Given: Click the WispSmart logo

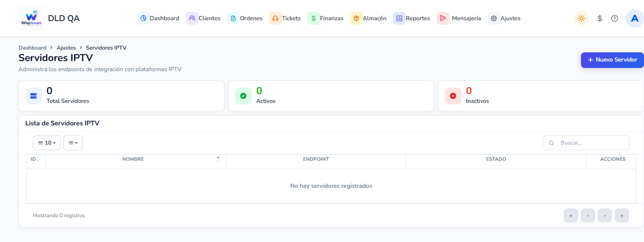Looking at the screenshot, I should pyautogui.click(x=31, y=18).
